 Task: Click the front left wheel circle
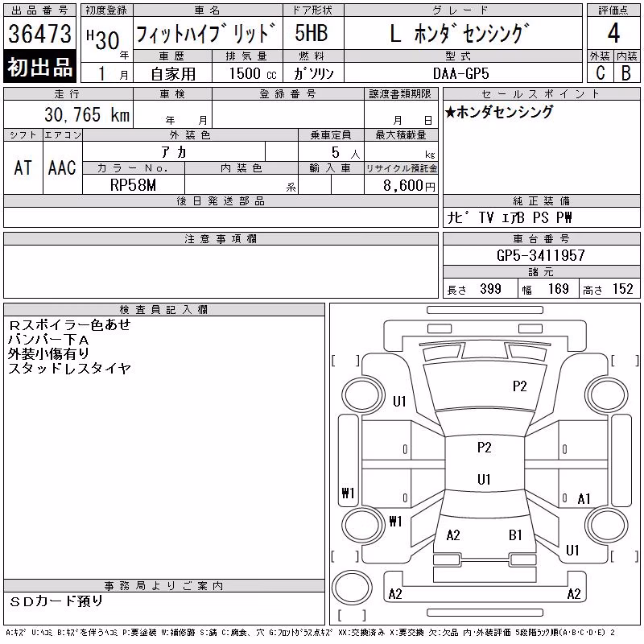click(x=361, y=395)
